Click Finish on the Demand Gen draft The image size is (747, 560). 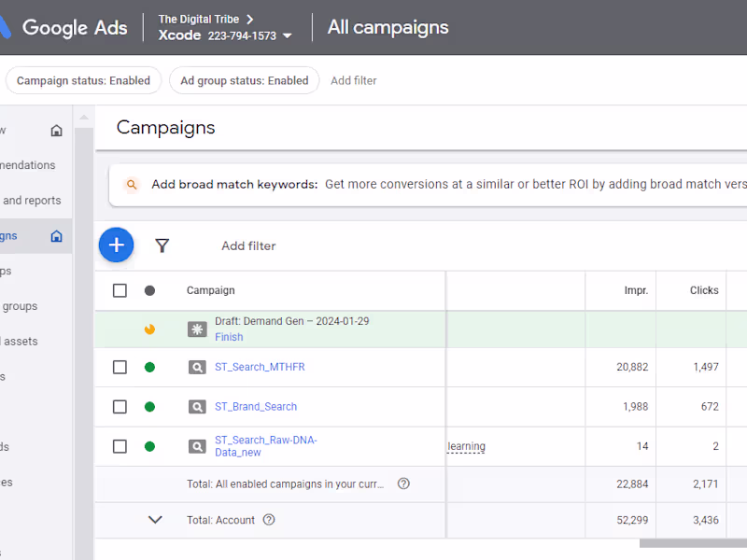(x=229, y=337)
